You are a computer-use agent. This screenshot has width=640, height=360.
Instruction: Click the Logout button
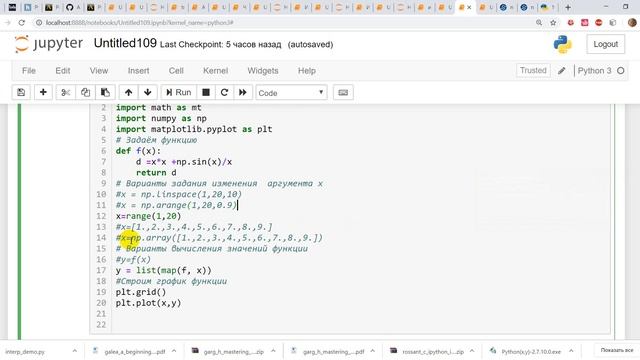(x=605, y=44)
